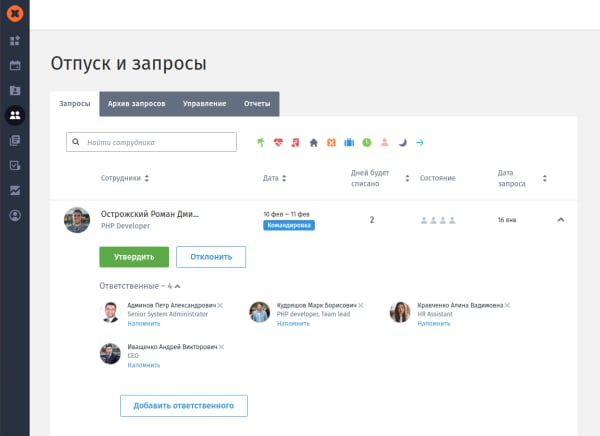Image resolution: width=600 pixels, height=436 pixels.
Task: Click the Состояние column header
Action: [x=437, y=178]
